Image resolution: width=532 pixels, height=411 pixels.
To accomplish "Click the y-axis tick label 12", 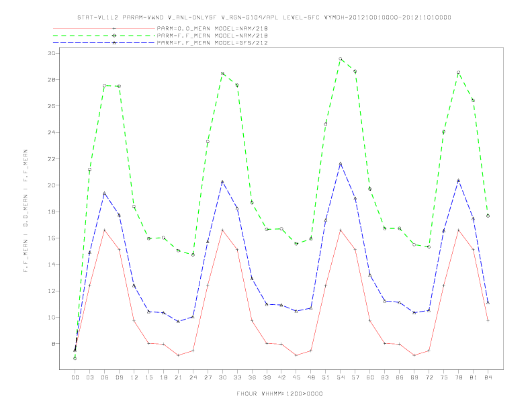I will 52,291.
